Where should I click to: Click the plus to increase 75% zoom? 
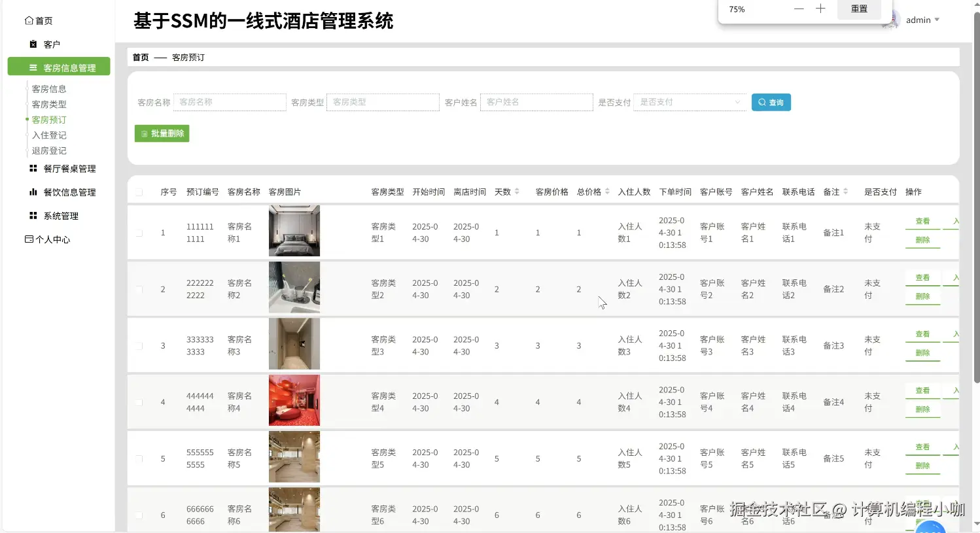click(x=820, y=9)
